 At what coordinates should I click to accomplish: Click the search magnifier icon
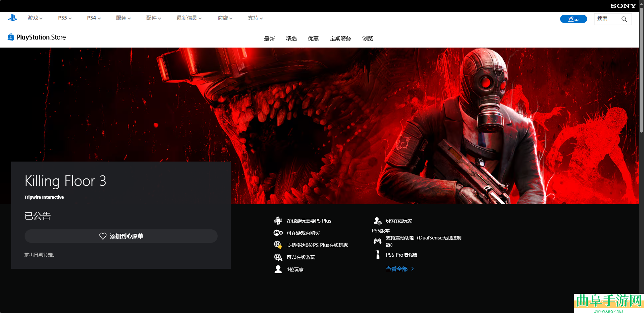pyautogui.click(x=624, y=19)
